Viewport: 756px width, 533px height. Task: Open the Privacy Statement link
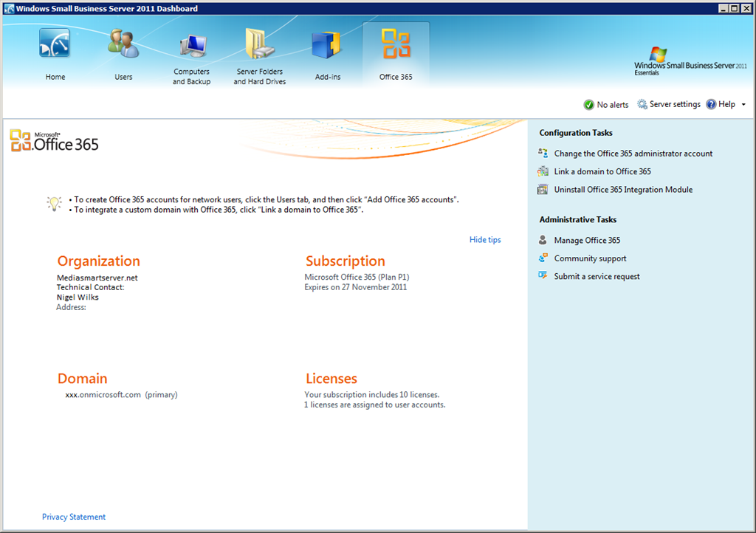[74, 517]
